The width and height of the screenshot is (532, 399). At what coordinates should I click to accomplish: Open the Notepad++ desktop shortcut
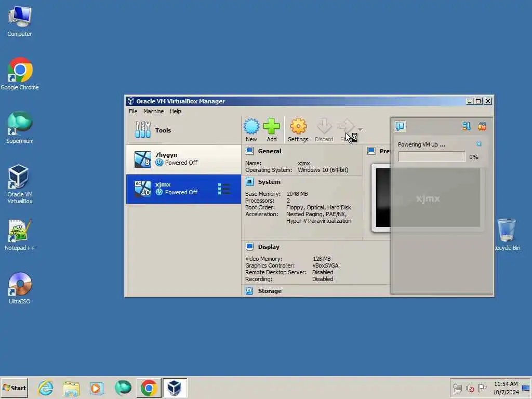(x=20, y=235)
